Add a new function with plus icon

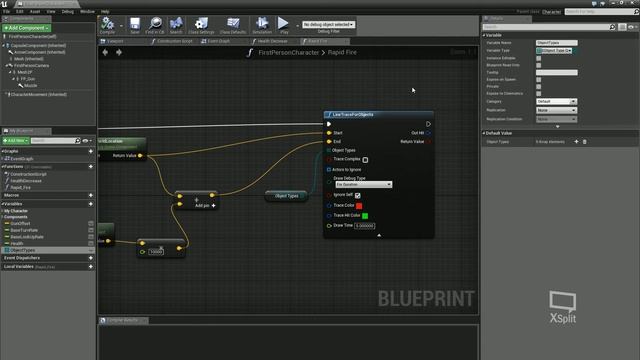pyautogui.click(x=91, y=167)
